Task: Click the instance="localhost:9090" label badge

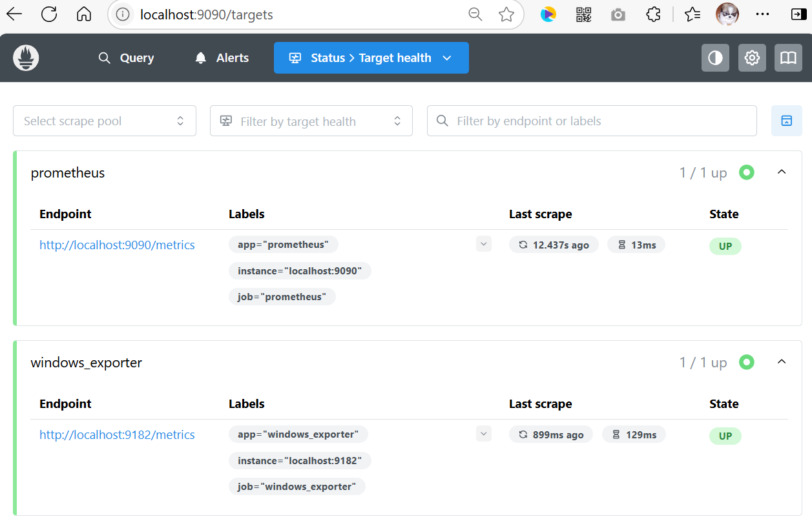Action: tap(300, 271)
